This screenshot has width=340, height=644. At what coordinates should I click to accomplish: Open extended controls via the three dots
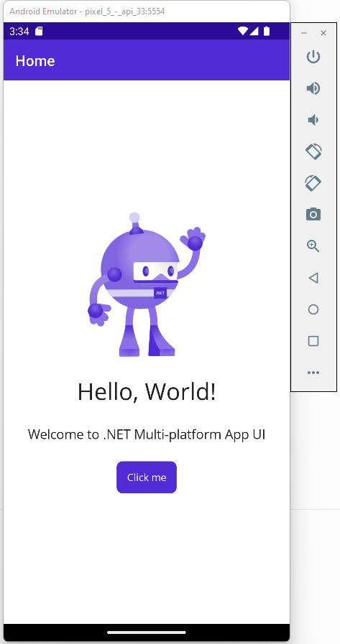pyautogui.click(x=313, y=373)
